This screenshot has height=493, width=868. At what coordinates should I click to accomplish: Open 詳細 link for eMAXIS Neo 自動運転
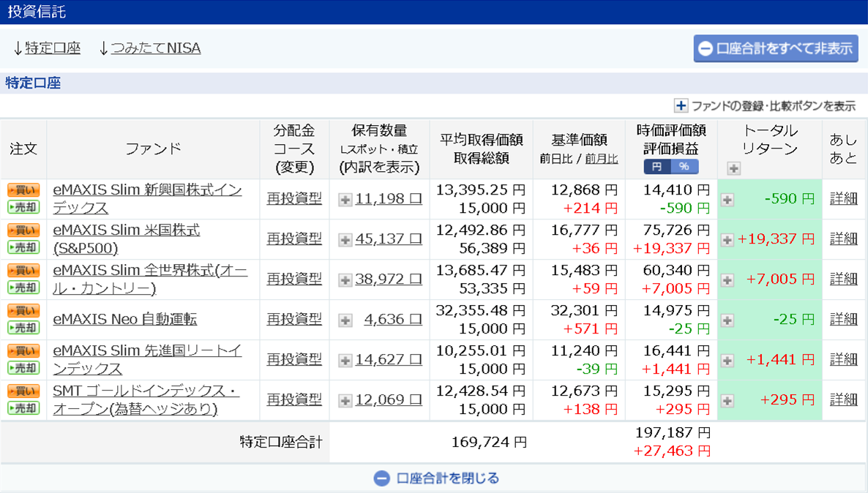point(843,320)
